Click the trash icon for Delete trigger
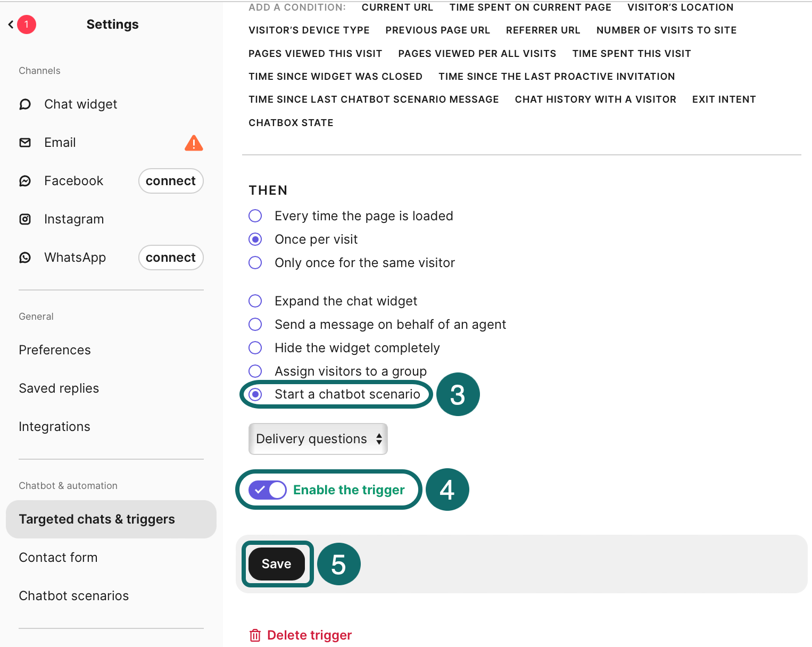This screenshot has height=647, width=812. click(x=255, y=635)
